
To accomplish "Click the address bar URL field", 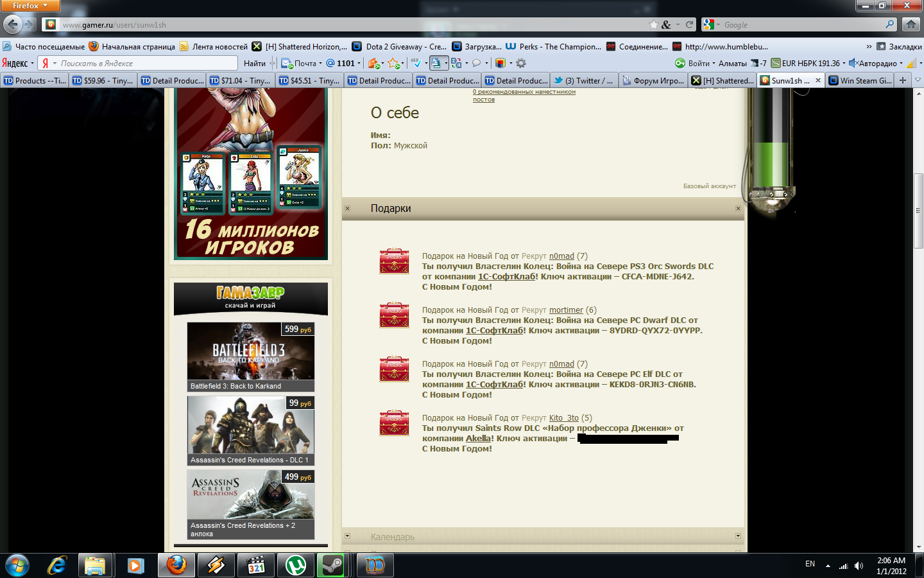I will pos(353,24).
